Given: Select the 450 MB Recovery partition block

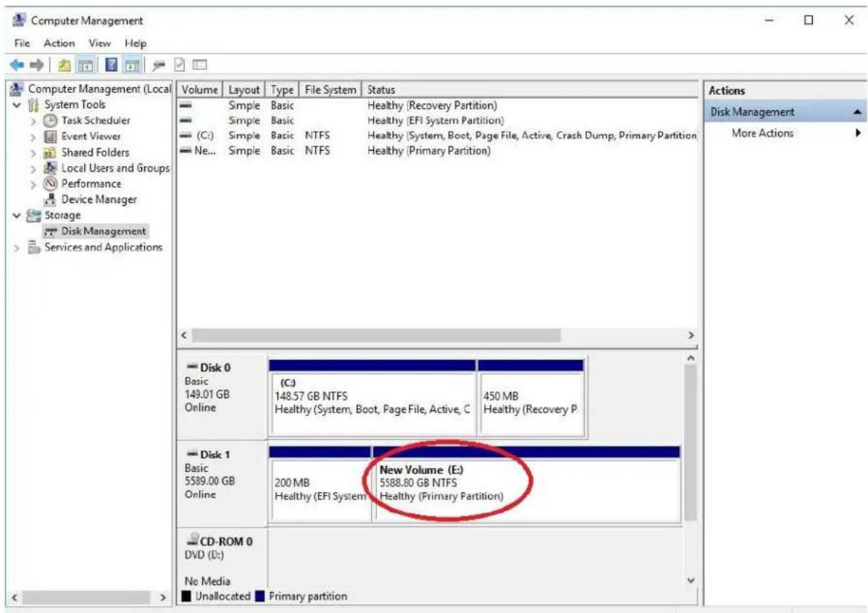Looking at the screenshot, I should tap(530, 398).
